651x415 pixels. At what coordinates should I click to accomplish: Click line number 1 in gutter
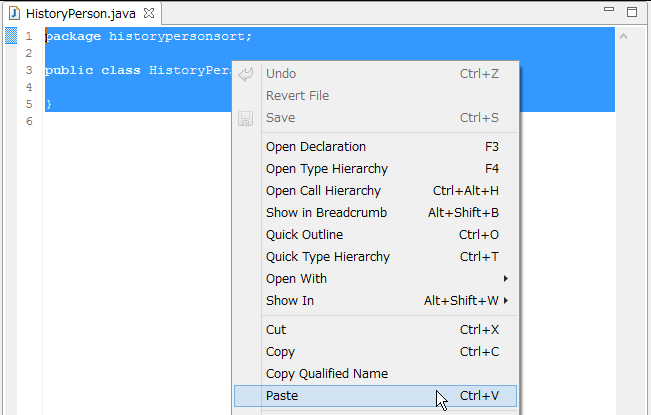coord(29,37)
